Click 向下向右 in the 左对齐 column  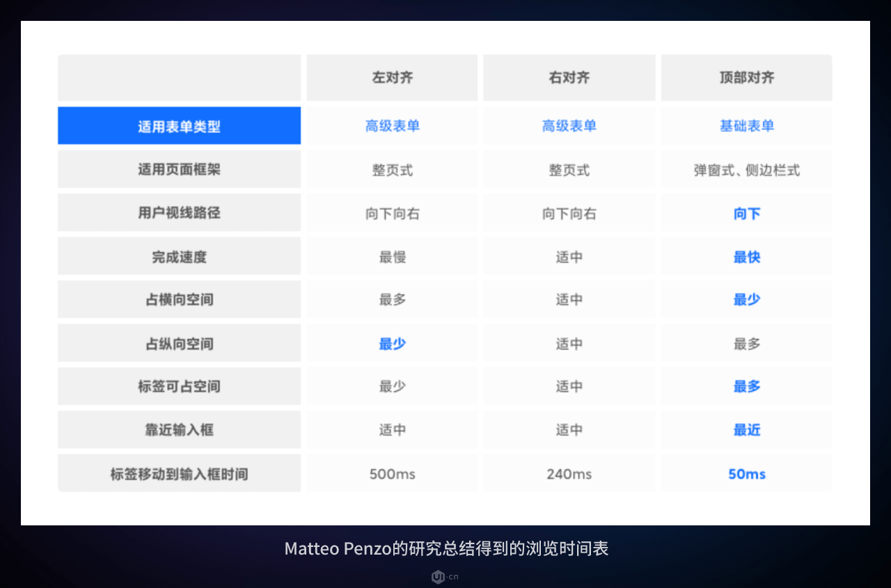click(393, 214)
